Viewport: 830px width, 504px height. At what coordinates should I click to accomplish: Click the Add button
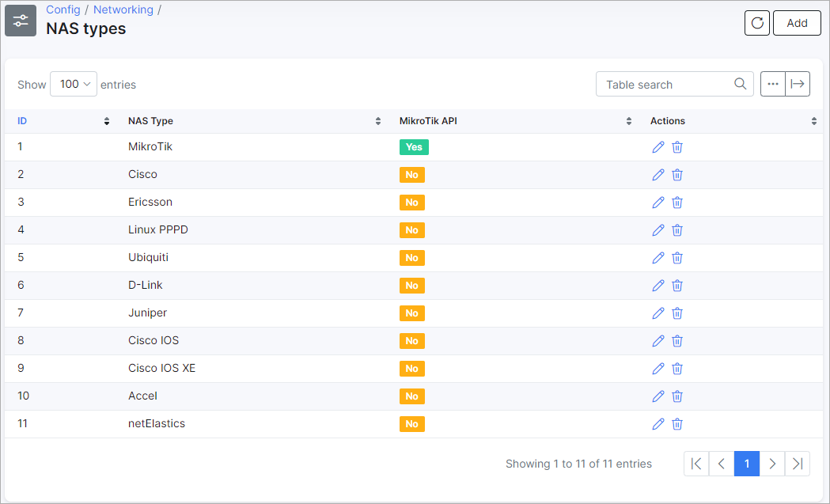pyautogui.click(x=797, y=23)
